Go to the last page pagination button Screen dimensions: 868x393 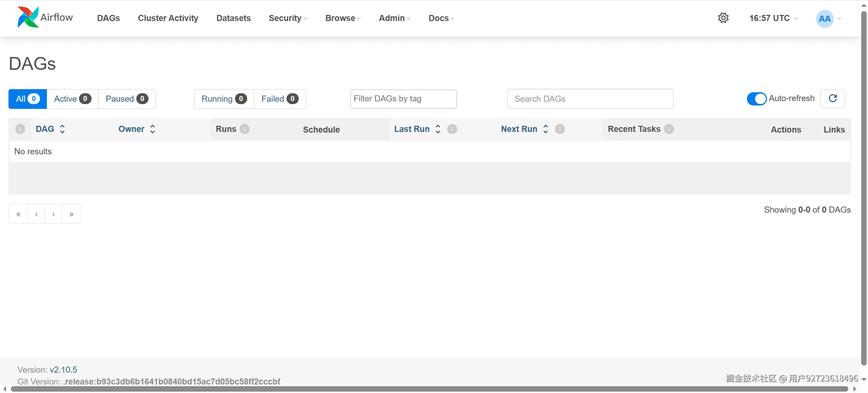pyautogui.click(x=72, y=214)
